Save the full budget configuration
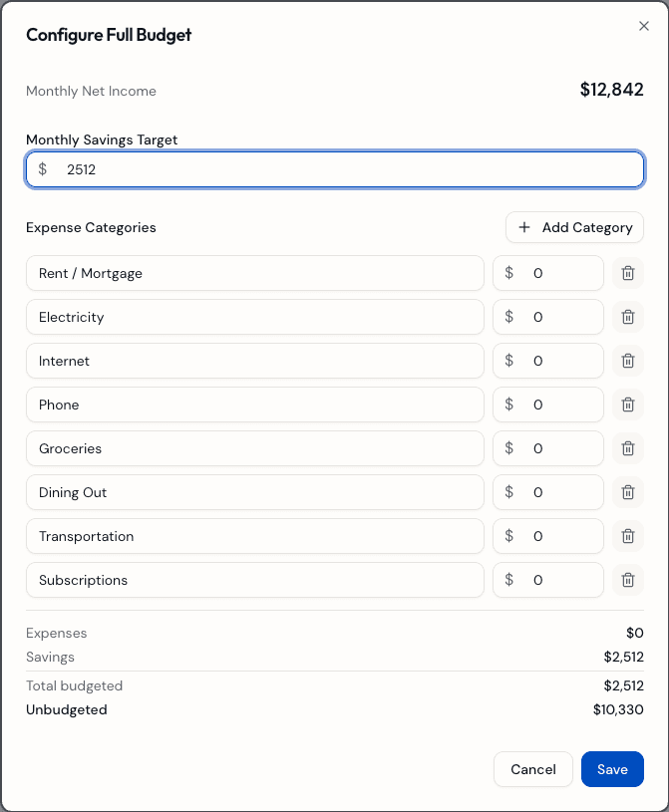Viewport: 669px width, 812px height. click(x=612, y=769)
